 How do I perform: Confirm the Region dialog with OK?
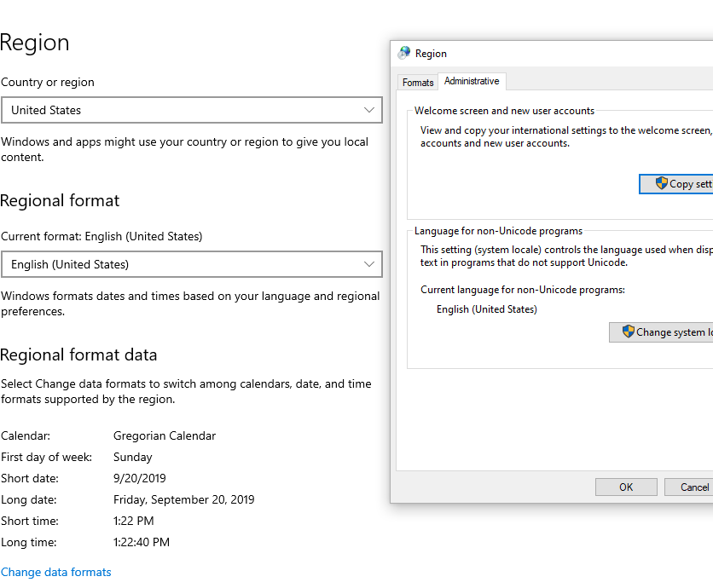[626, 487]
